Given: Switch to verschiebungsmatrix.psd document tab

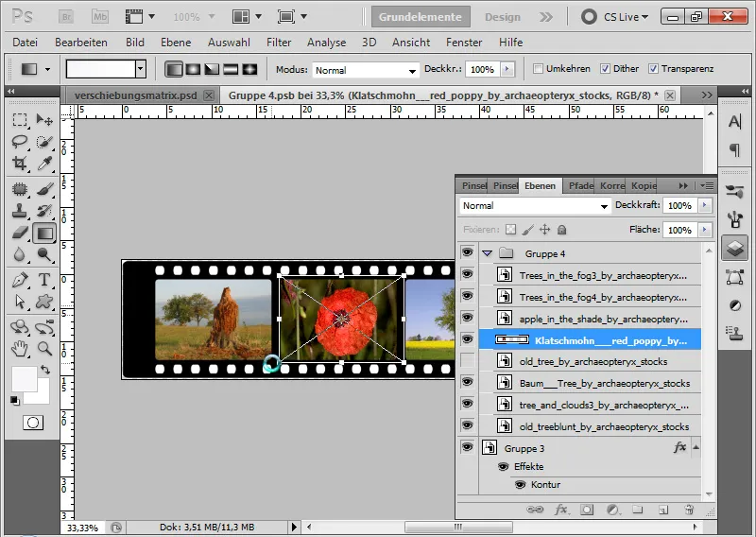Looking at the screenshot, I should 136,95.
